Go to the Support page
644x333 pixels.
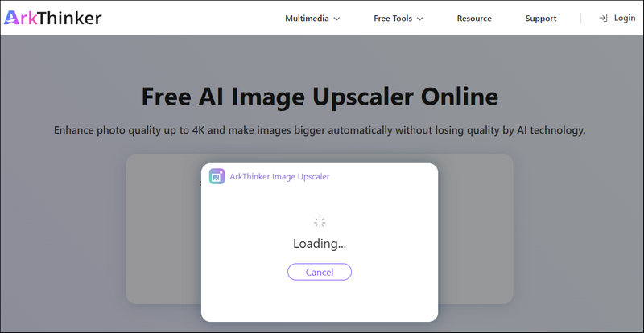[x=540, y=18]
